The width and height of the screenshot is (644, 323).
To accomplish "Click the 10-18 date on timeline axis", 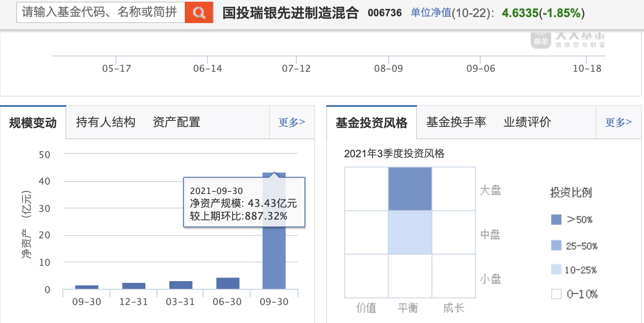I will [587, 68].
